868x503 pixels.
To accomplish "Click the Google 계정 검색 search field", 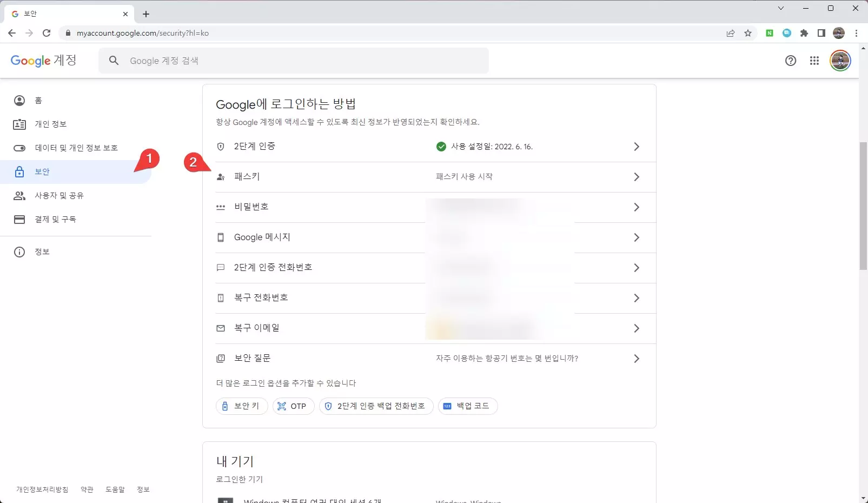I will click(x=294, y=61).
